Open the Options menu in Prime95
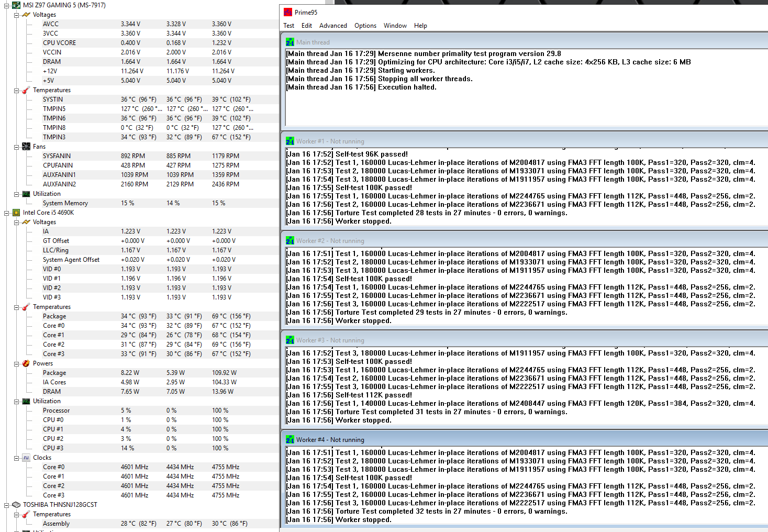The image size is (768, 532). 365,26
